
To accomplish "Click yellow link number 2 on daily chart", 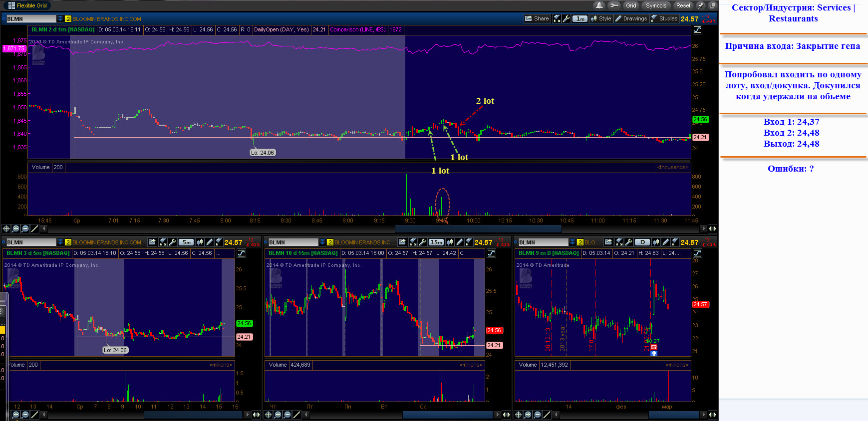I will (580, 242).
